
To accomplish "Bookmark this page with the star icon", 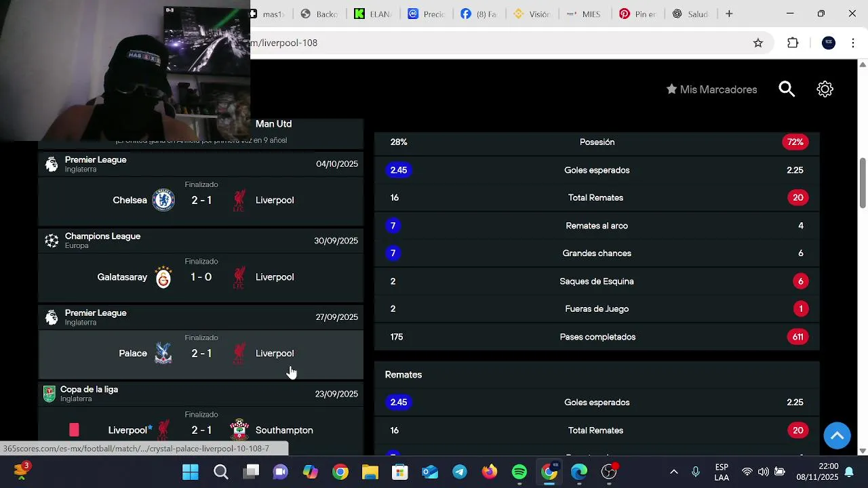I will click(x=758, y=43).
